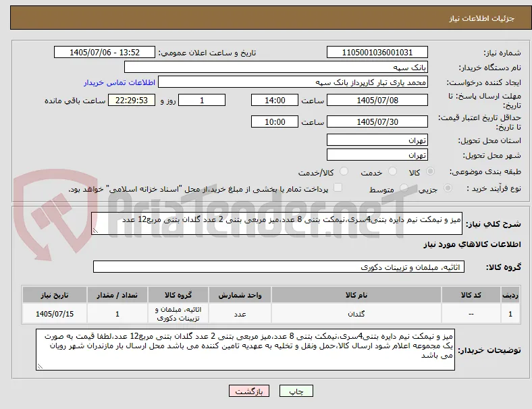The width and height of the screenshot is (532, 409).
Task: Click the عدد unit cell in row 1
Action: [x=240, y=314]
